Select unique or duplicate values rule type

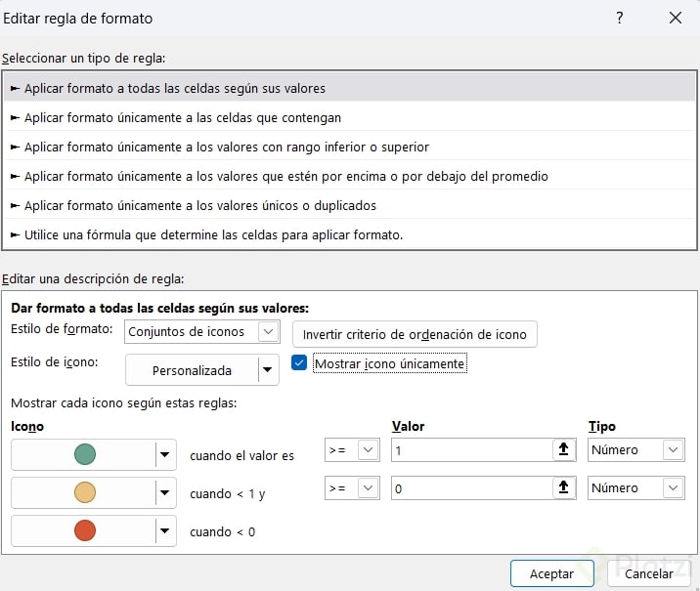(x=199, y=205)
